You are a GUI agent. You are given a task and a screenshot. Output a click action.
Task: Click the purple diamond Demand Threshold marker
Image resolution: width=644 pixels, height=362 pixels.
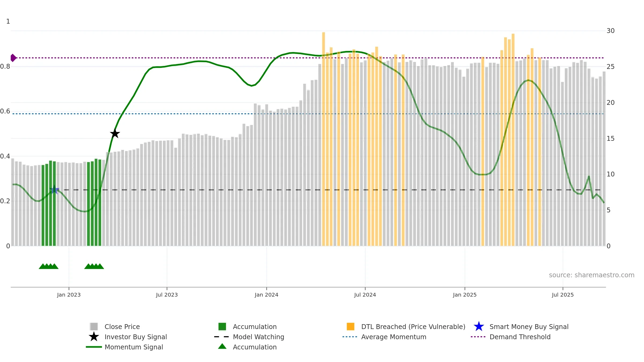click(x=13, y=58)
